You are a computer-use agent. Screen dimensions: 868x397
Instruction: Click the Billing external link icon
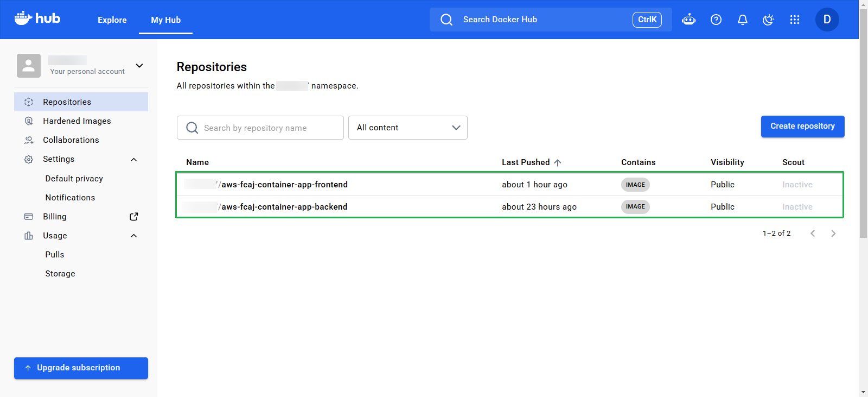point(134,217)
